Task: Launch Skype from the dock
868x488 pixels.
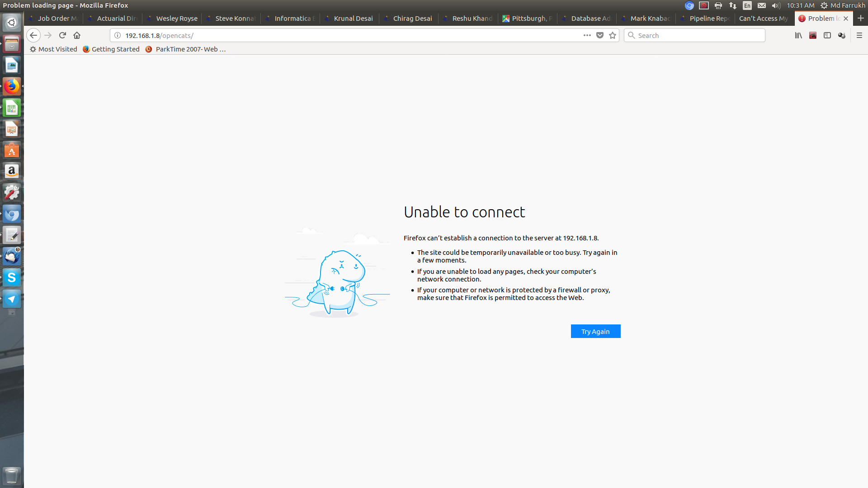Action: pos(12,277)
